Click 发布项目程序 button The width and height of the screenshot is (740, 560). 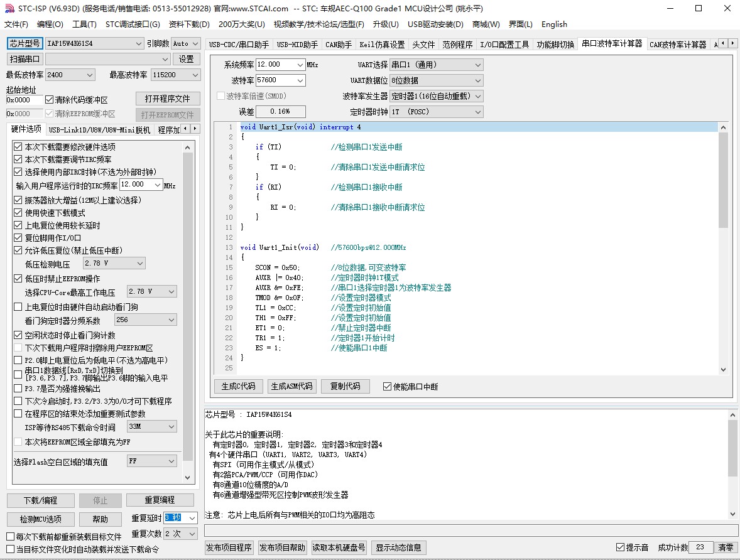[x=229, y=547]
